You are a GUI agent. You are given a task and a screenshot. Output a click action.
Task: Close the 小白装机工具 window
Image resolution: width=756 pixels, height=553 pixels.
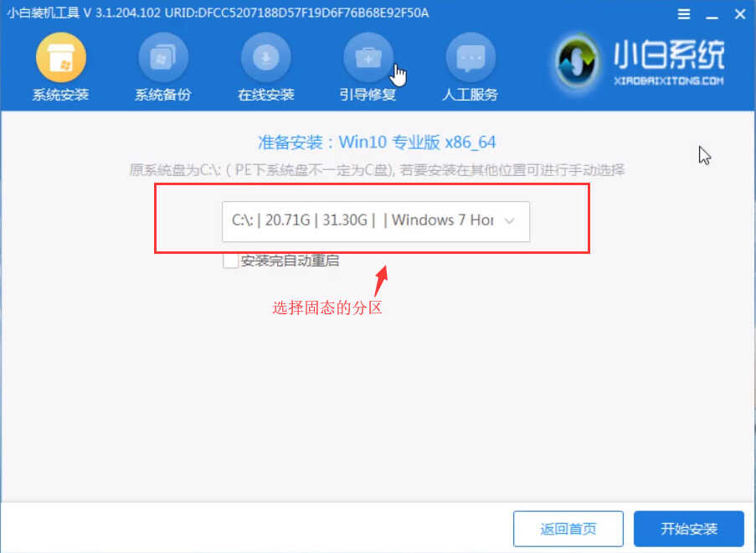(740, 14)
